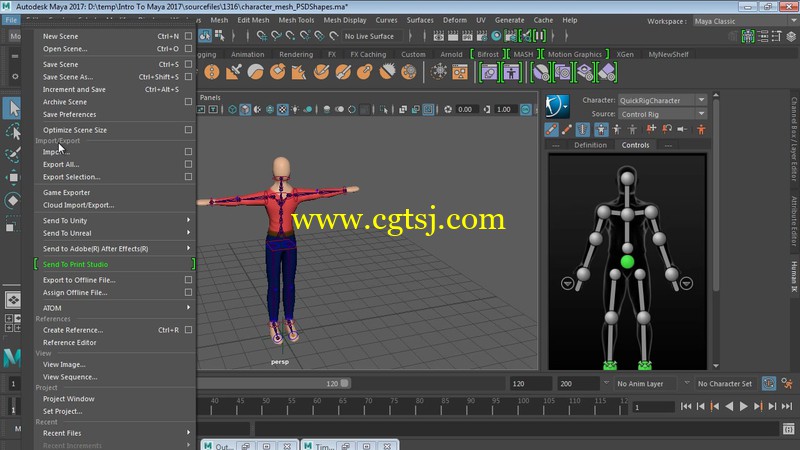
Task: Select the hips green effector on figure
Action: [627, 262]
